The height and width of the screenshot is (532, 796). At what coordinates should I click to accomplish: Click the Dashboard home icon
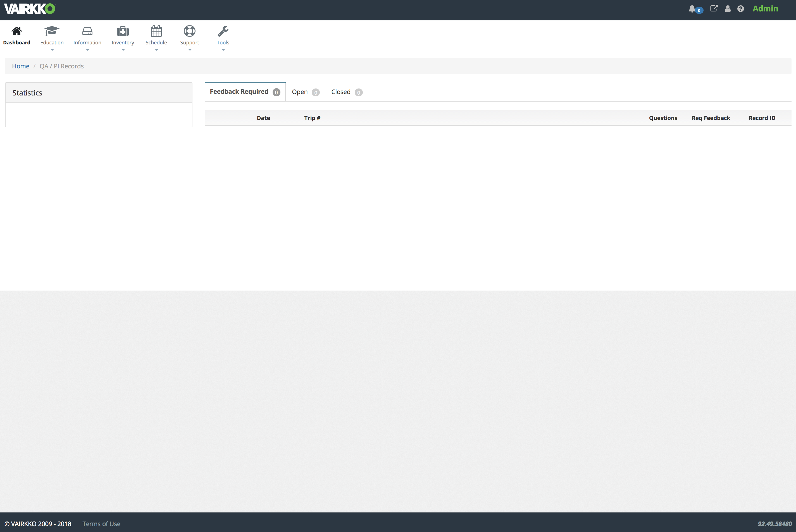(x=17, y=31)
